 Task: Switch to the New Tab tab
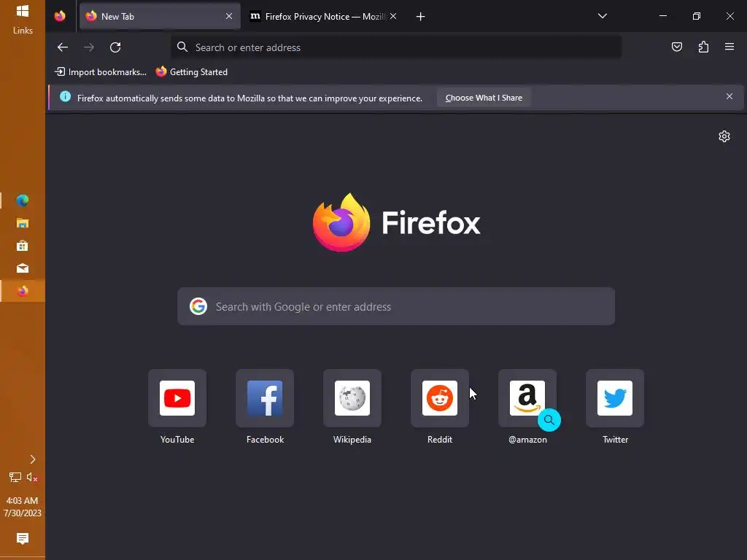[160, 16]
